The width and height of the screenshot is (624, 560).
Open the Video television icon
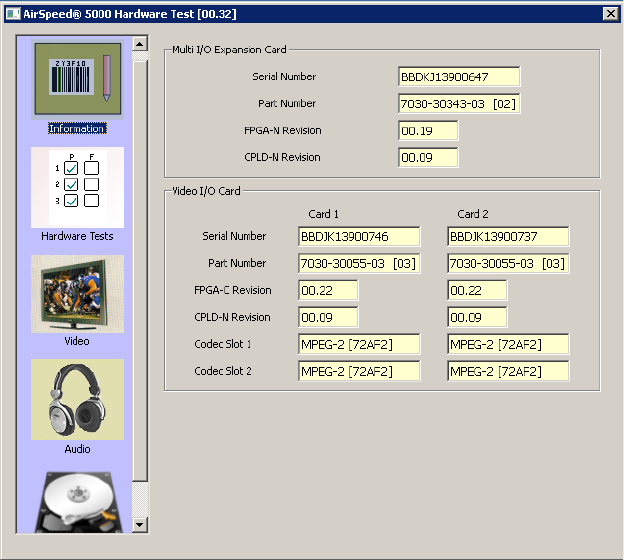coord(78,294)
